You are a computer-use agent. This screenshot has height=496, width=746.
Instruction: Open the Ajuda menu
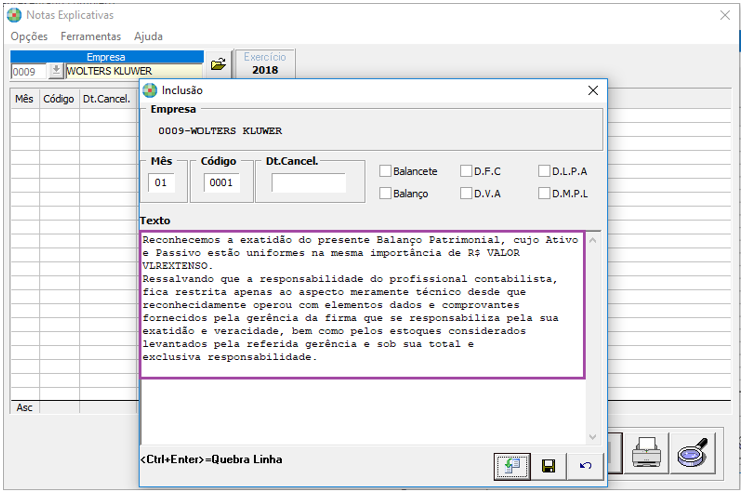click(x=148, y=37)
